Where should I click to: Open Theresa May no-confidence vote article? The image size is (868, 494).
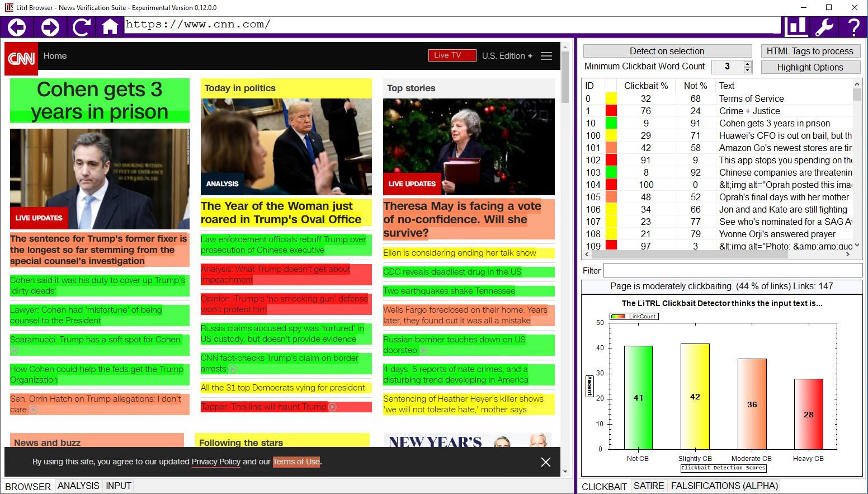tap(463, 219)
